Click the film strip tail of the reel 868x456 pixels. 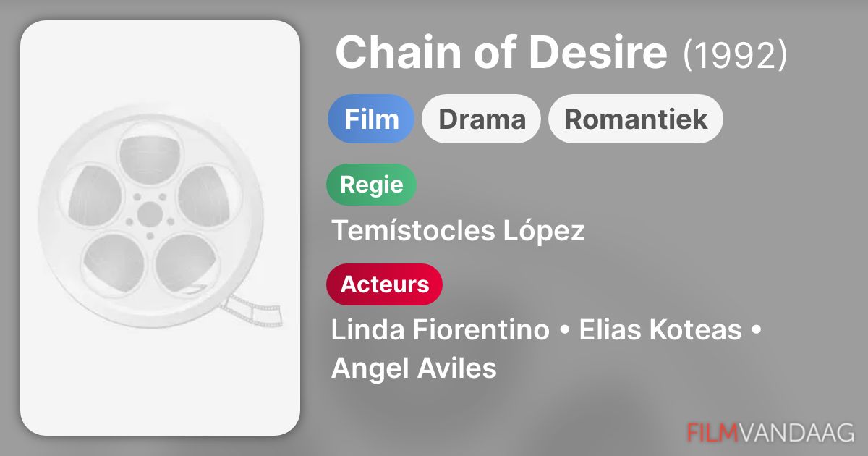[x=255, y=310]
